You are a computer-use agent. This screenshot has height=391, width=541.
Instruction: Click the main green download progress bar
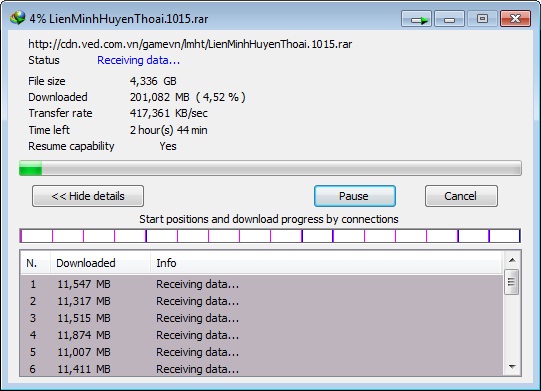tap(270, 168)
